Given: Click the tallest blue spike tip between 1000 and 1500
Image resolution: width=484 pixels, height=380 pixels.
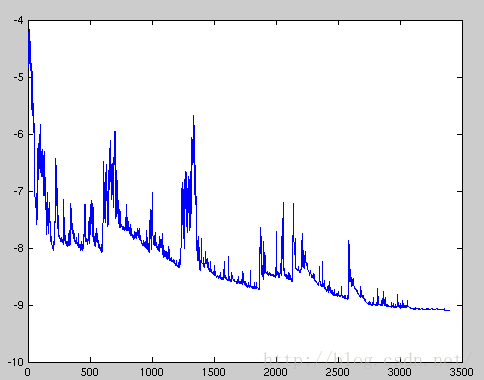Looking at the screenshot, I should (193, 116).
